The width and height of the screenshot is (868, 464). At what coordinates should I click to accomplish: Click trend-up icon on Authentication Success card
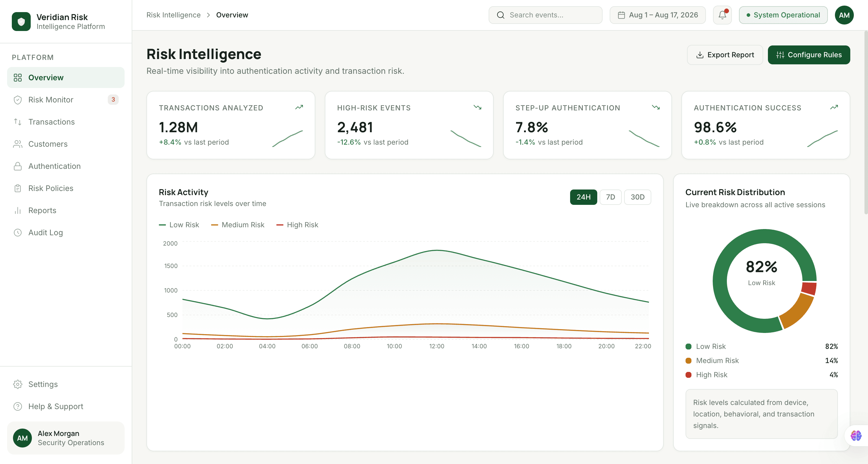tap(834, 107)
